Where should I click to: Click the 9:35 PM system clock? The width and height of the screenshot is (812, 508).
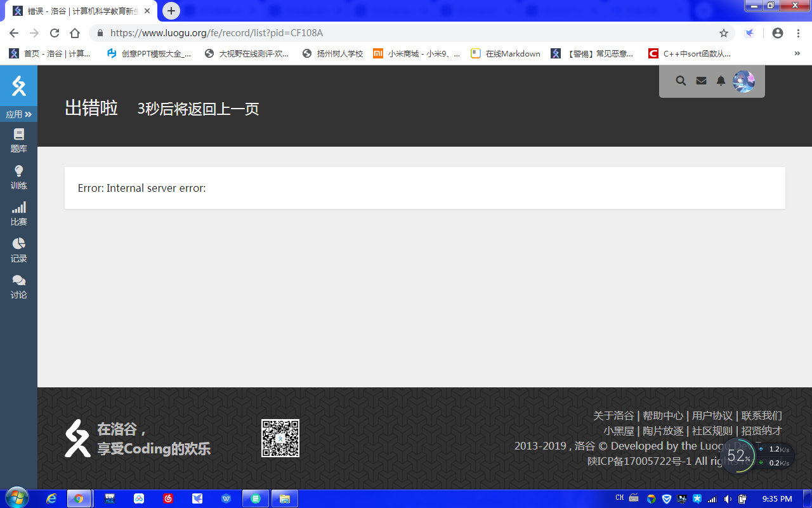click(x=777, y=499)
